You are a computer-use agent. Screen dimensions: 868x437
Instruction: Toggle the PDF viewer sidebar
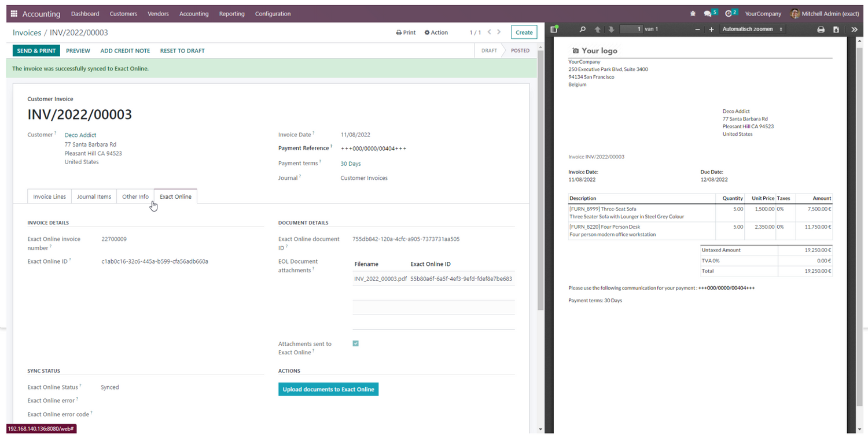coord(554,29)
